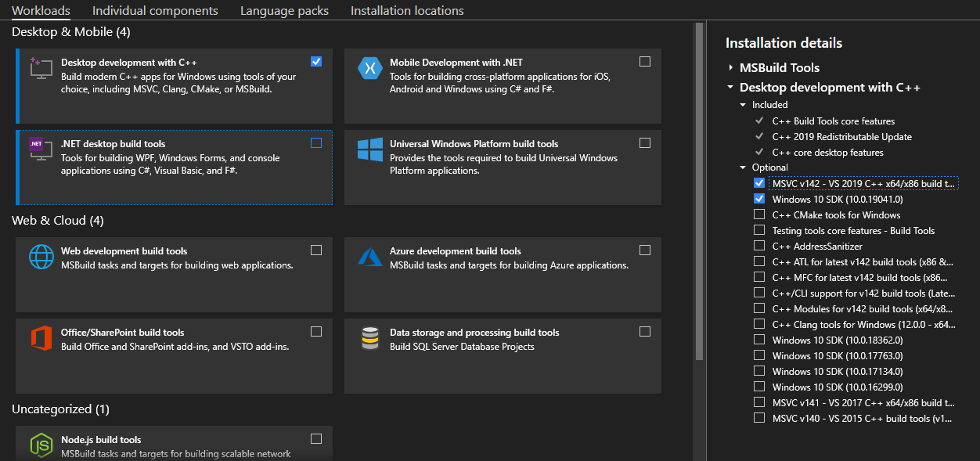Enable Windows 10 SDK (10.0.18362.0)
The width and height of the screenshot is (980, 461).
[x=759, y=340]
